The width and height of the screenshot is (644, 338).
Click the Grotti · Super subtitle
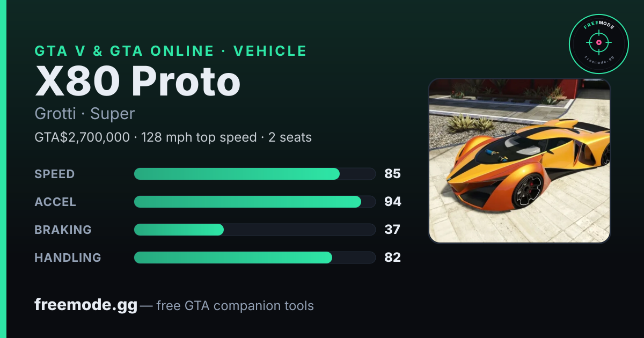(x=84, y=114)
